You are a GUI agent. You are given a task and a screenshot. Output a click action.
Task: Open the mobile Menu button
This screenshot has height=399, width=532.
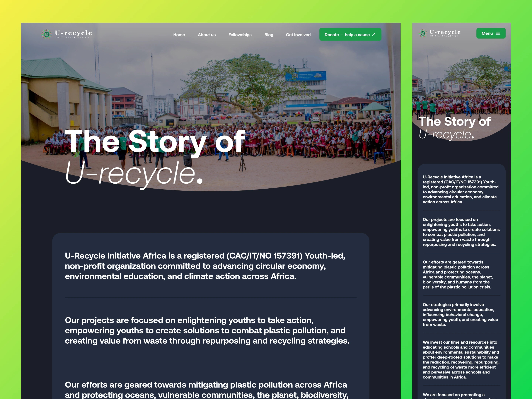[x=491, y=33]
